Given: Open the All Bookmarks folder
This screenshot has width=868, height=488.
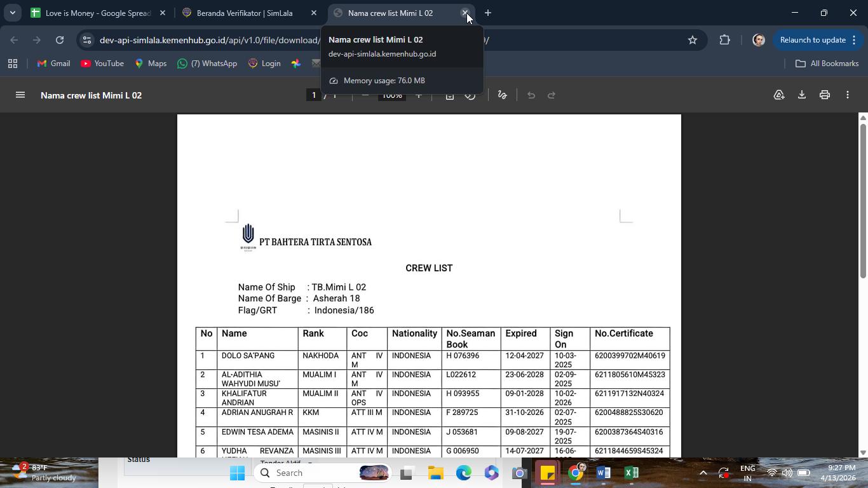Looking at the screenshot, I should 827,64.
